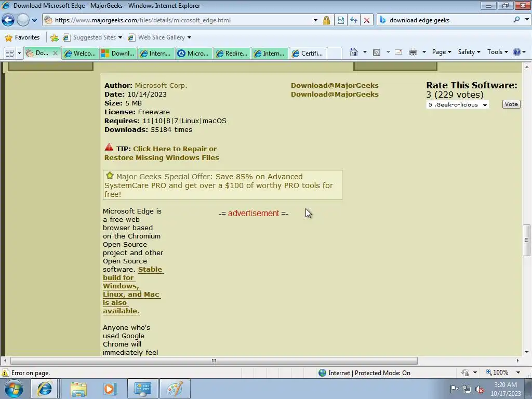This screenshot has width=532, height=399.
Task: Click the red Stop loading icon
Action: pyautogui.click(x=367, y=20)
